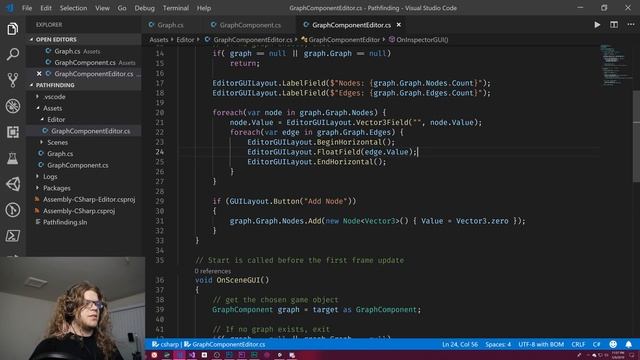Screen dimensions: 640x360
Task: Click the Editor breadcrumb above the code
Action: [x=185, y=40]
